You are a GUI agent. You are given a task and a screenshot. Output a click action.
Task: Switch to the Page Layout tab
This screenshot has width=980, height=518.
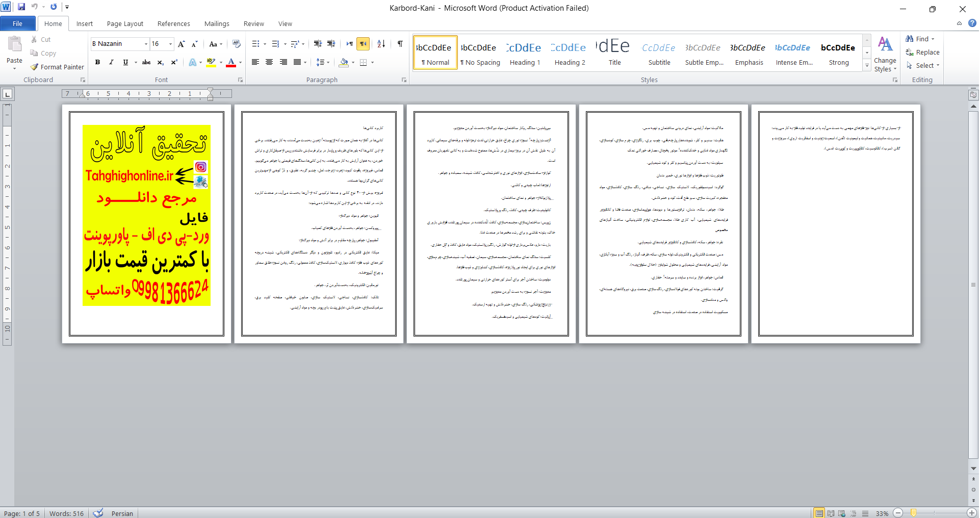tap(125, 23)
